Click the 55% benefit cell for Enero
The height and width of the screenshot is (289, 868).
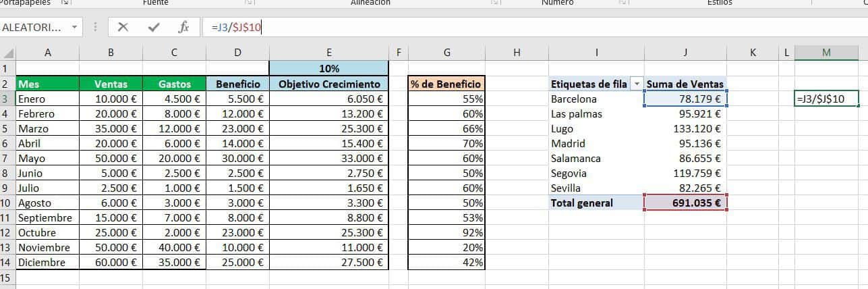(446, 99)
